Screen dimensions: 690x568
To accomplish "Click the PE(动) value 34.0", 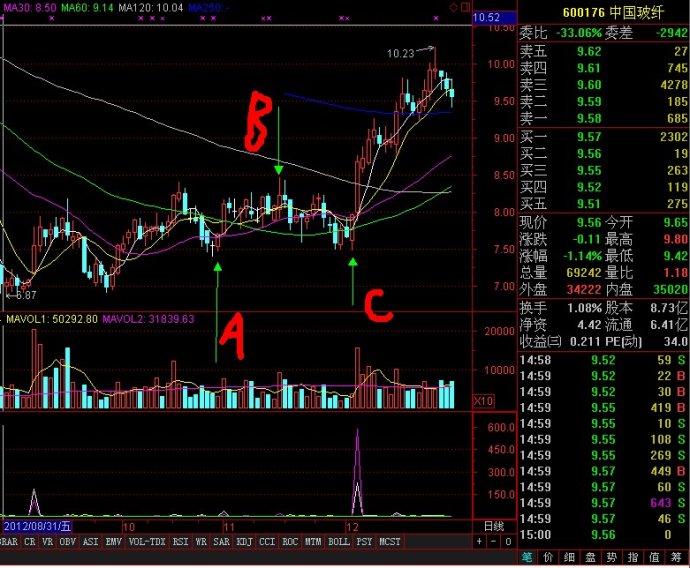I will (675, 341).
